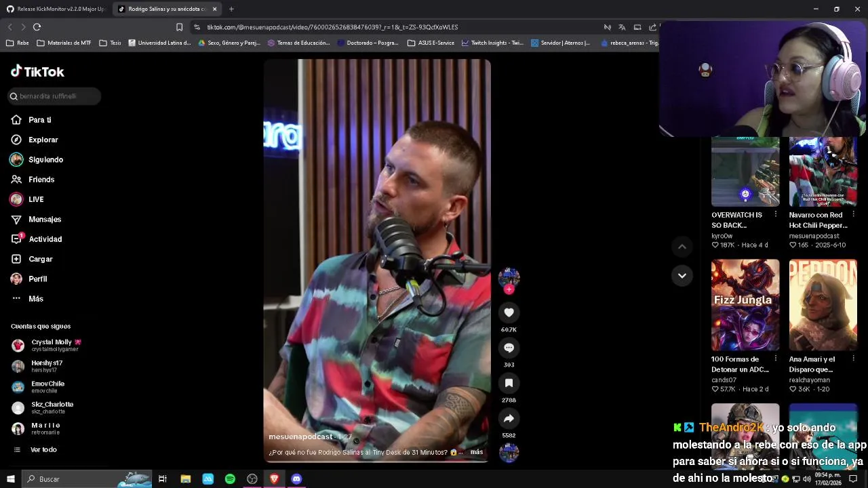Open the LIVE section

(27, 199)
